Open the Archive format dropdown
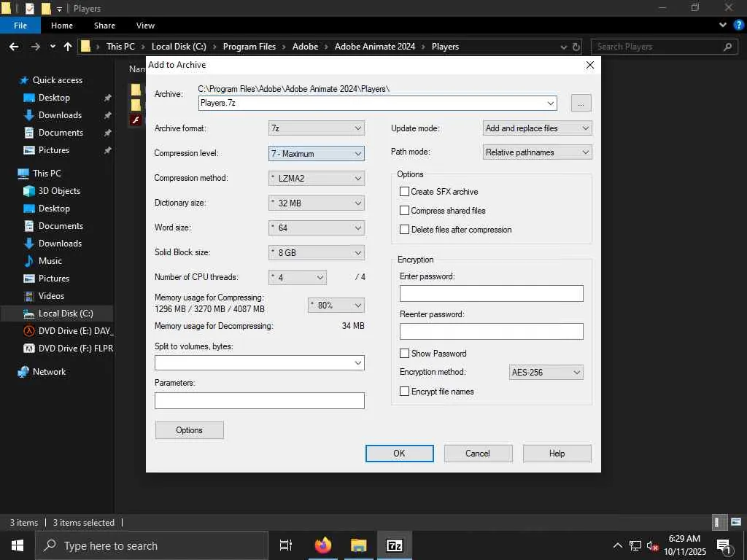Image resolution: width=747 pixels, height=560 pixels. (317, 128)
